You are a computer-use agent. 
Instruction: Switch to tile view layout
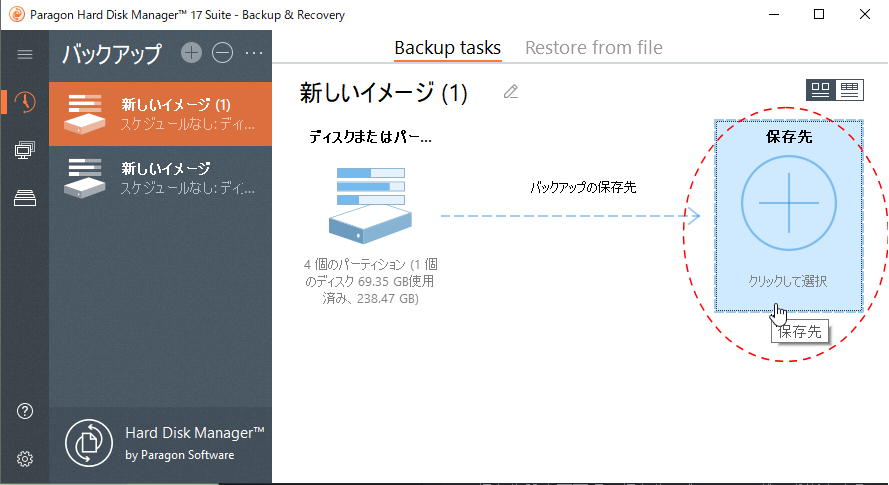pos(821,90)
